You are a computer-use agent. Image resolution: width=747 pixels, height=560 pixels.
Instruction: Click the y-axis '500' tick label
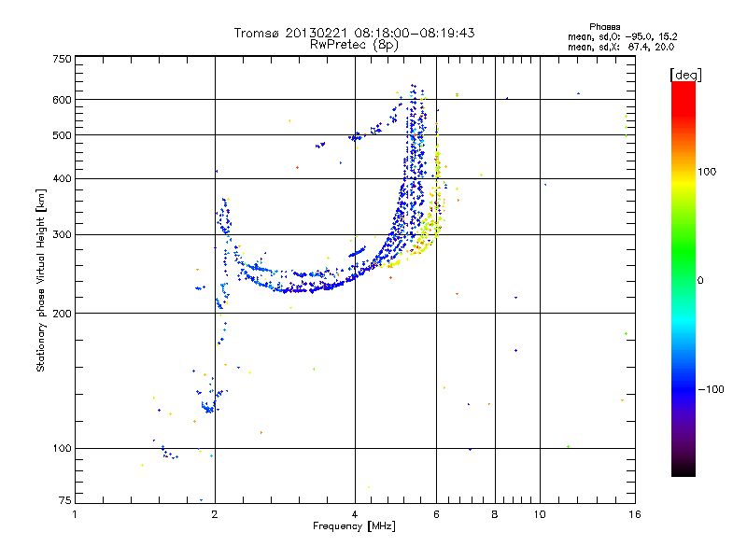click(x=62, y=135)
